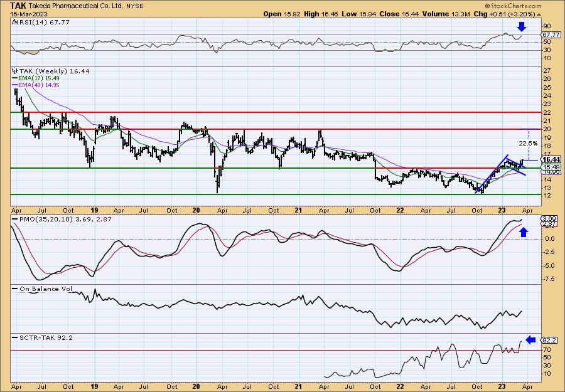This screenshot has width=565, height=392.
Task: Click the legend line before SCTR-TAK
Action: (15, 337)
